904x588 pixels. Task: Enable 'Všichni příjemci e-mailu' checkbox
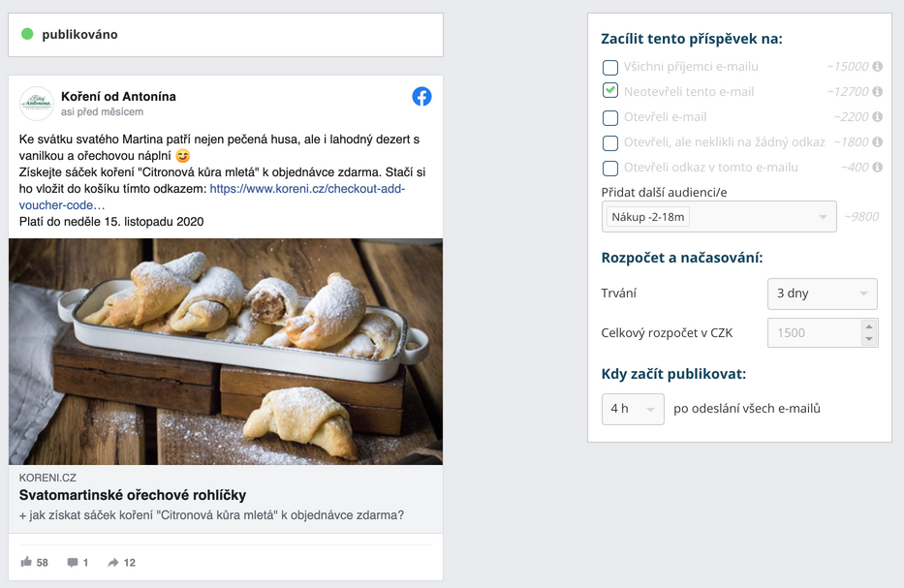(x=610, y=68)
